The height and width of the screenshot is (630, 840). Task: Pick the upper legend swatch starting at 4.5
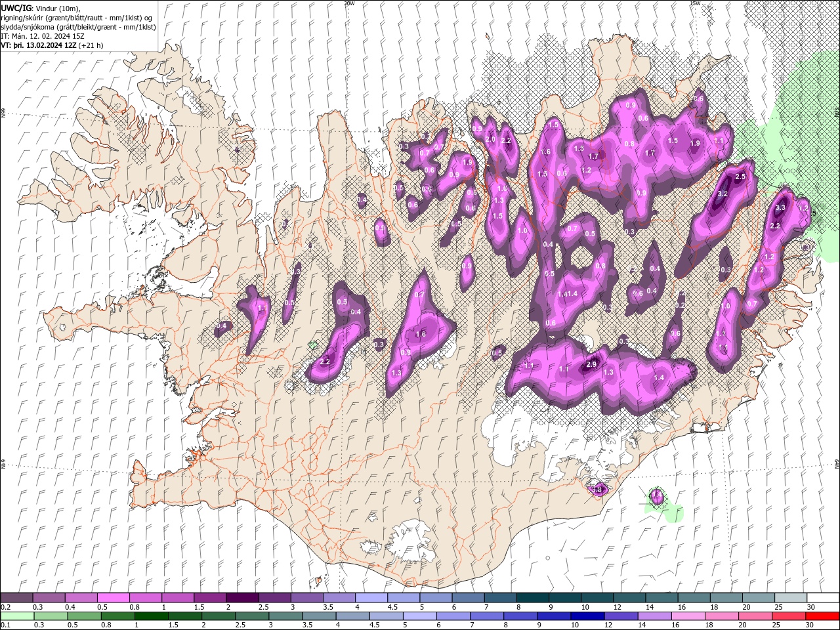pos(404,598)
